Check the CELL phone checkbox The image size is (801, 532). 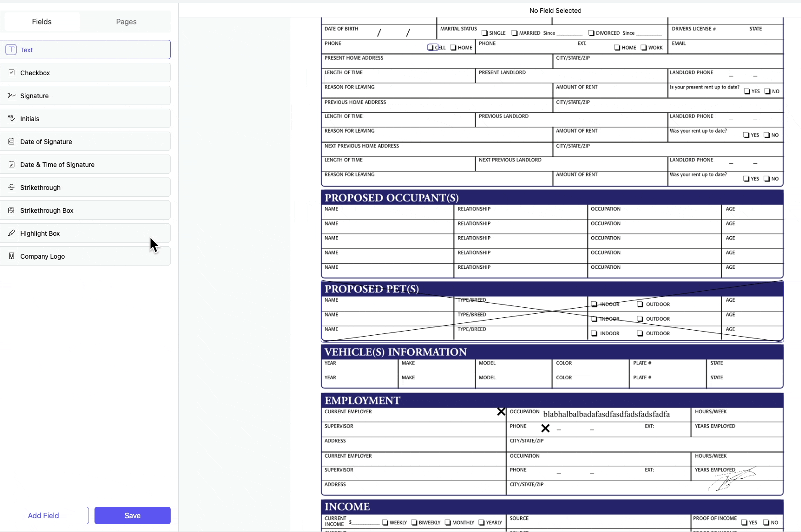point(430,47)
